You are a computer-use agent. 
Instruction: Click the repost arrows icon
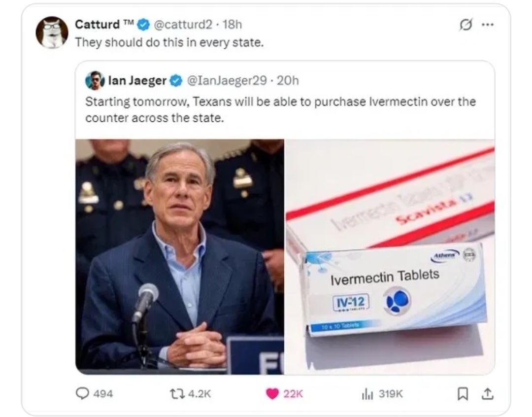point(177,393)
